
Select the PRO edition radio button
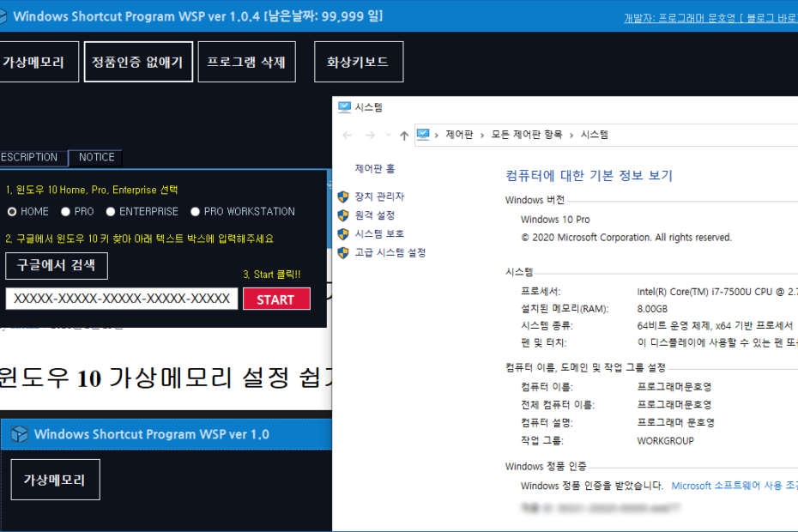(66, 212)
